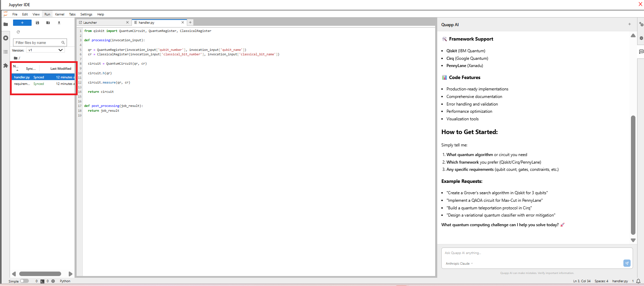This screenshot has height=286, width=644.
Task: Open the Running Terminals and Kernels sidebar
Action: (x=5, y=38)
